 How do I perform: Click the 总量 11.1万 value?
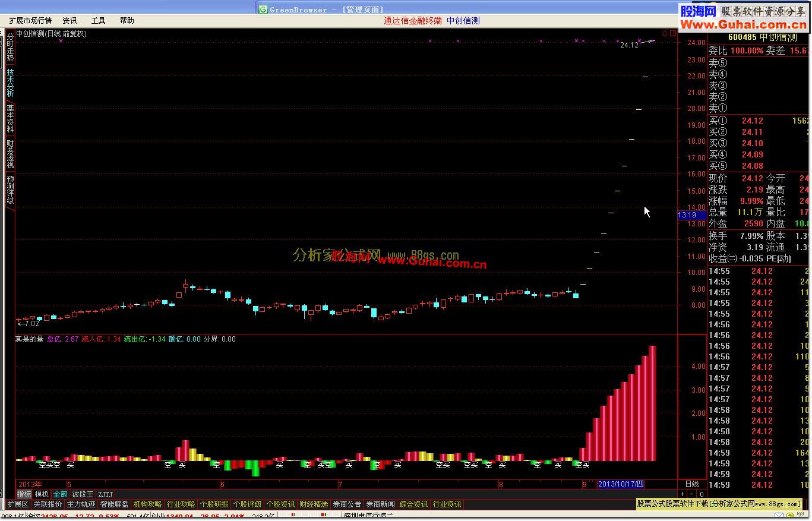(x=750, y=212)
